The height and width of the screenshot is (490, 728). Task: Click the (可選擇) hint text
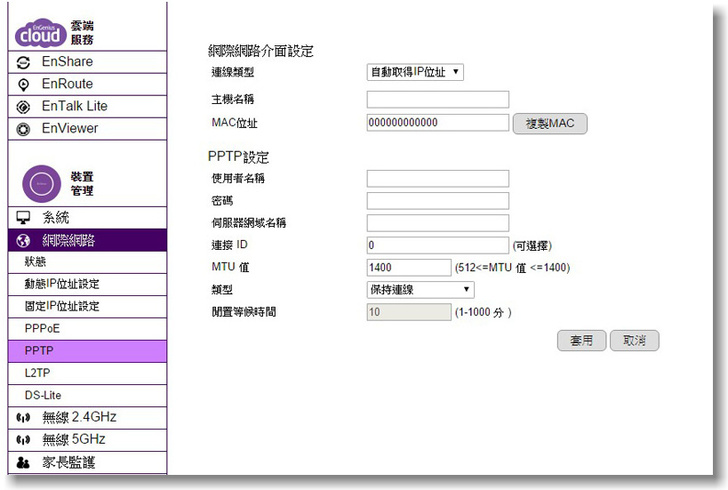tap(532, 245)
